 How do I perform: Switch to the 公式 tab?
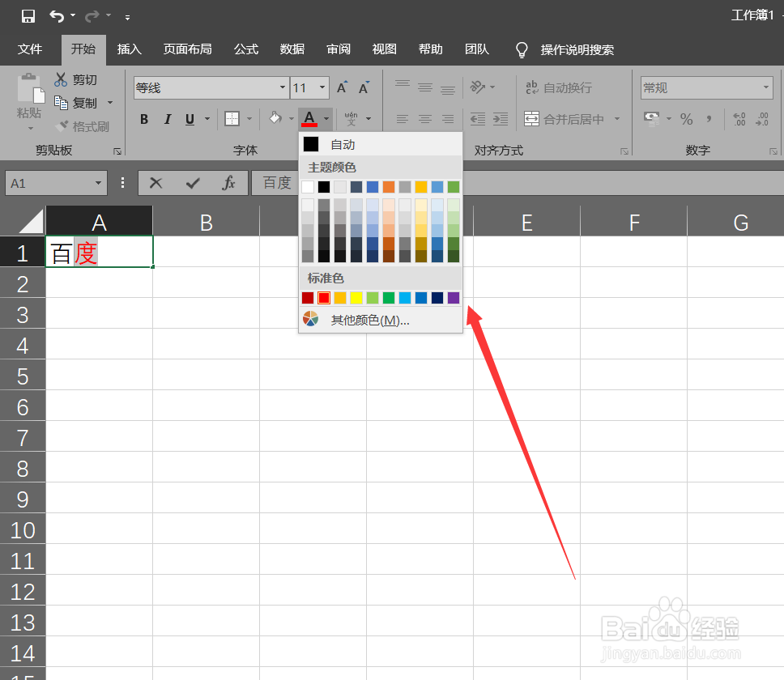246,49
